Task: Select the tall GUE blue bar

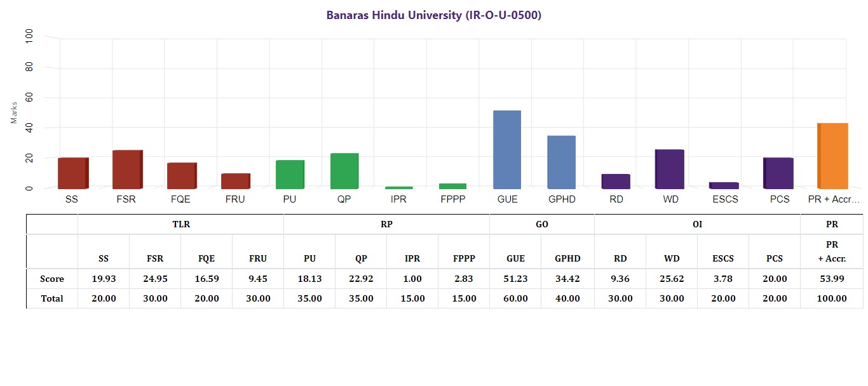Action: (x=507, y=150)
